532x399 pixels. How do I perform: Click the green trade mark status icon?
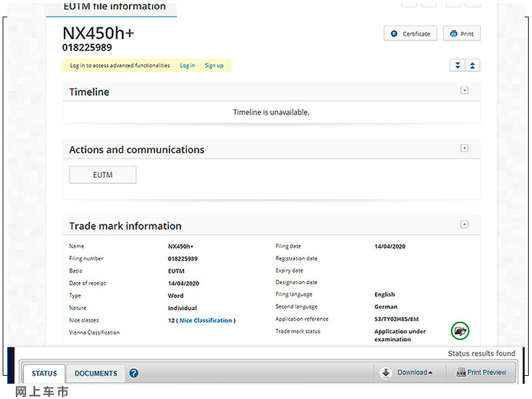pyautogui.click(x=460, y=331)
